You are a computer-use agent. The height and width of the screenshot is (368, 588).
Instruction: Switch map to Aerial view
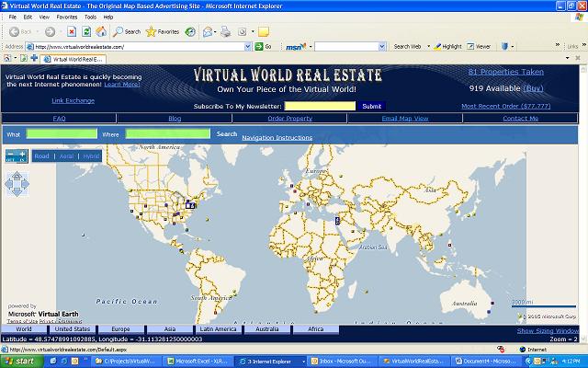tap(66, 155)
